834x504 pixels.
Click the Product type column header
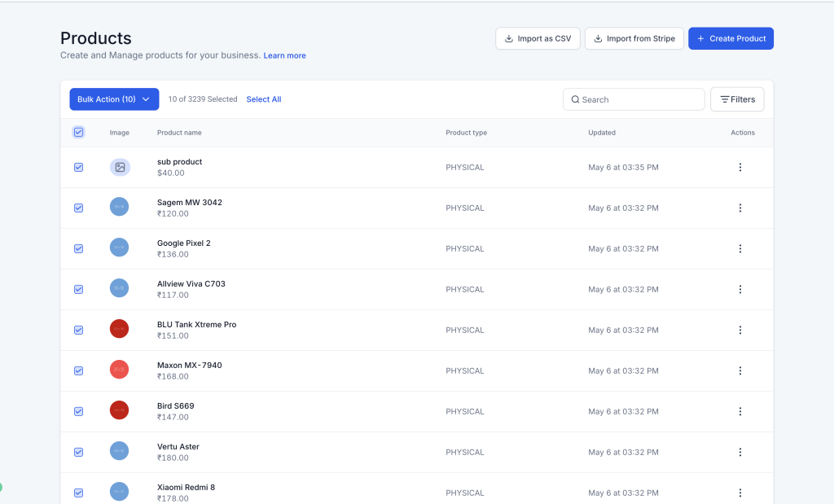[467, 133]
